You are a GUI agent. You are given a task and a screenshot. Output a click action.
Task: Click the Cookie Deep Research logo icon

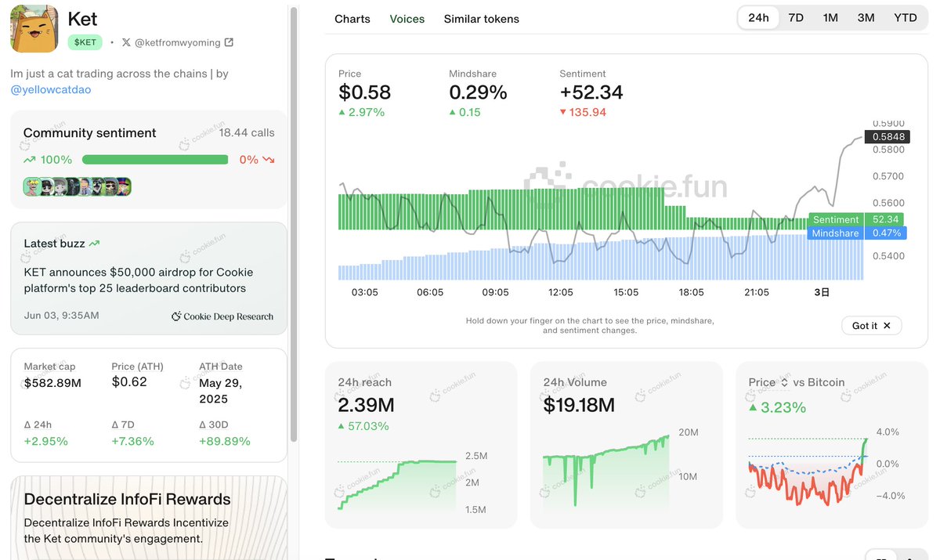[x=176, y=316]
